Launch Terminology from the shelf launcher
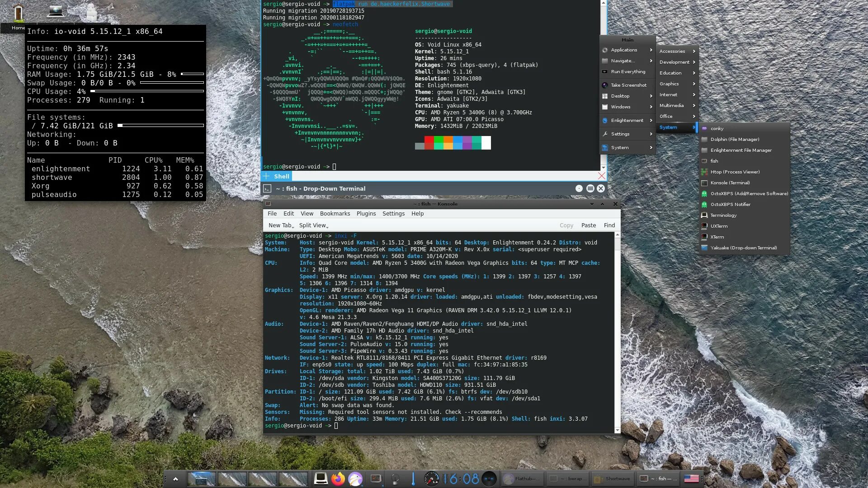This screenshot has height=488, width=868. tap(321, 479)
